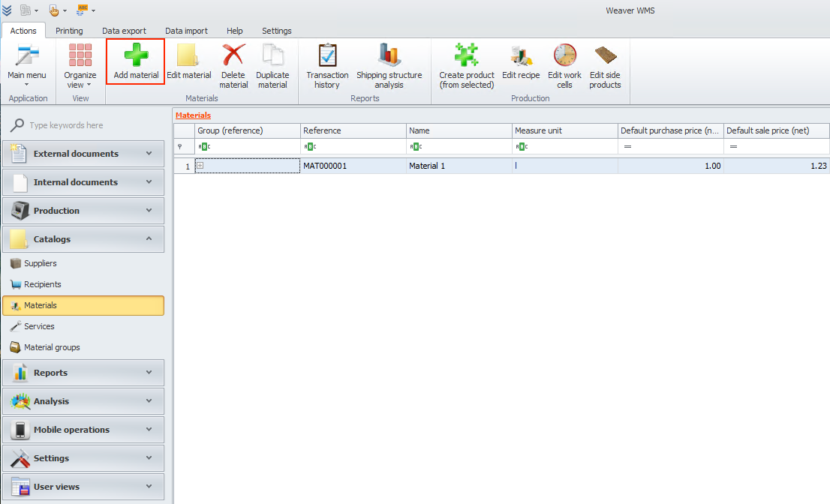Click Edit material in the ribbon

pyautogui.click(x=189, y=62)
